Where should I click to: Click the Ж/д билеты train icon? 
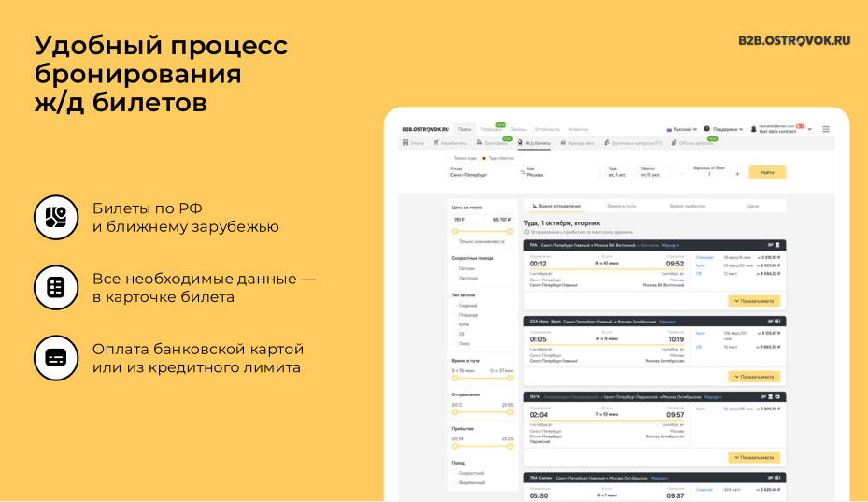coord(520,143)
